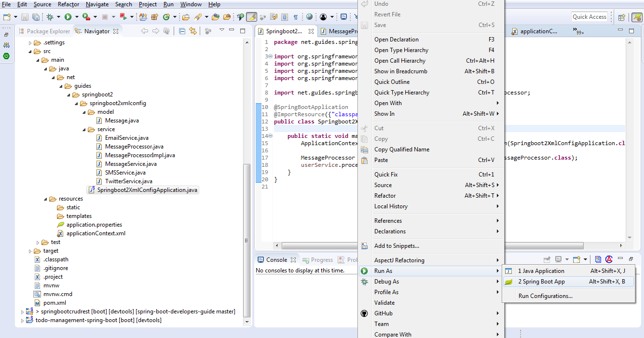Viewport: 644px width, 338px height.
Task: Toggle the highlighted Mark Occurrences pen icon
Action: pos(251,17)
